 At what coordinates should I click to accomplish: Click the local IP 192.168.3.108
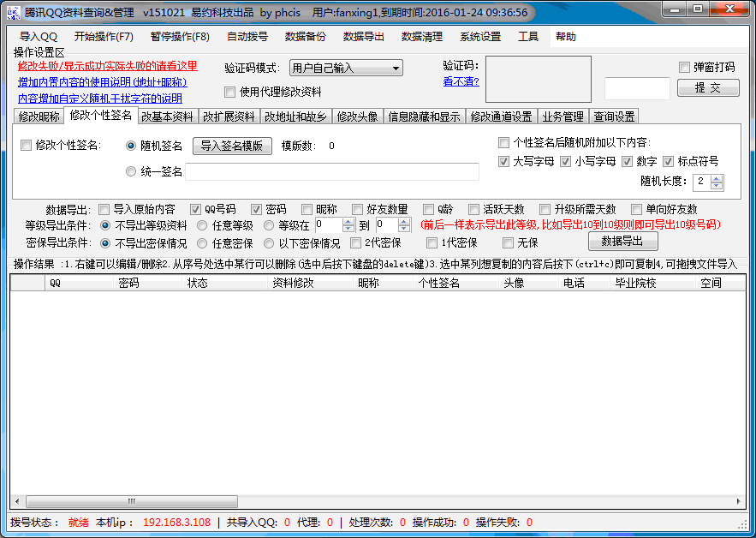[176, 523]
